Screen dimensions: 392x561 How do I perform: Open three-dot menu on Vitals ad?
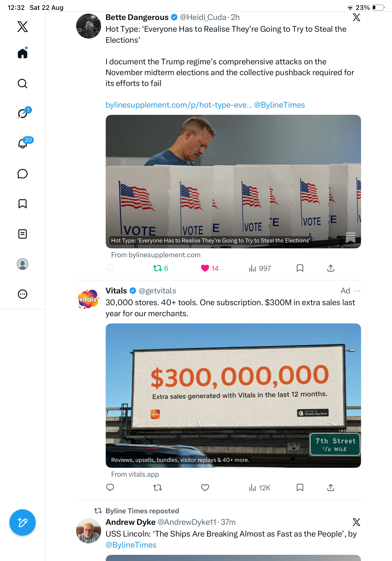[357, 291]
